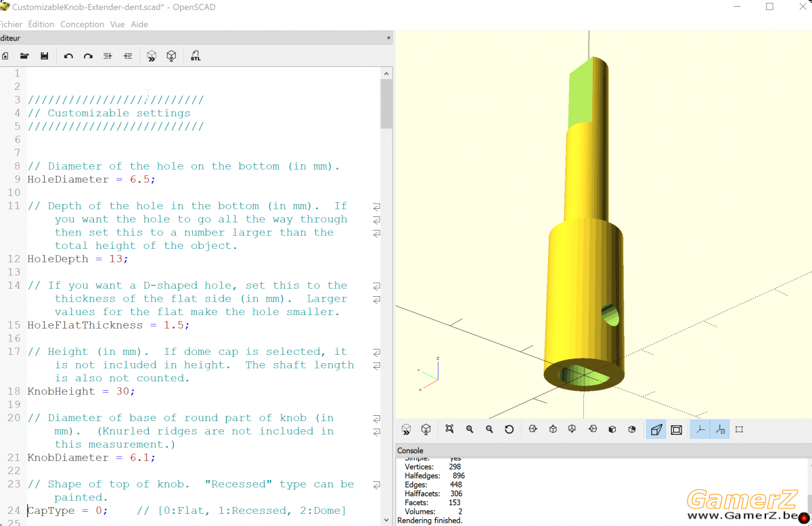This screenshot has height=526, width=812.
Task: Switch to the front view
Action: [x=612, y=429]
